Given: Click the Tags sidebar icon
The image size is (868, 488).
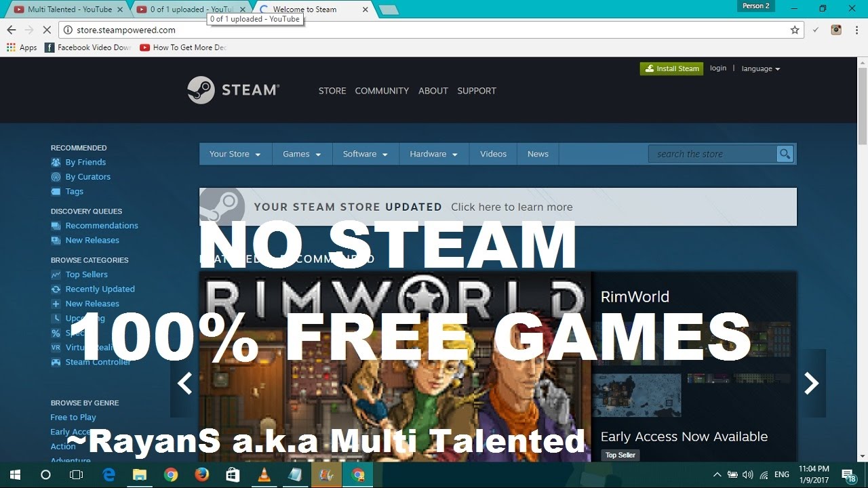Looking at the screenshot, I should (x=56, y=192).
